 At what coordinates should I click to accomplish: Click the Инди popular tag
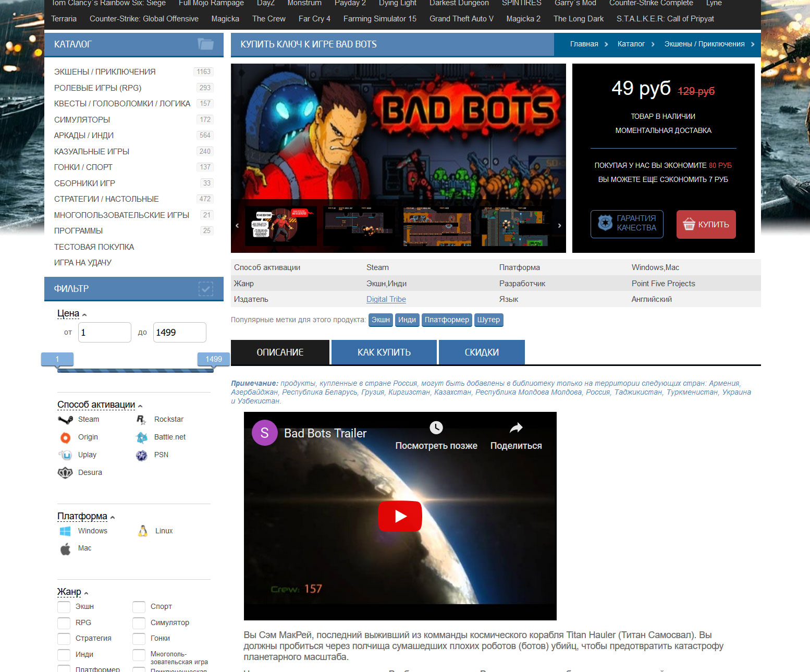pos(407,320)
